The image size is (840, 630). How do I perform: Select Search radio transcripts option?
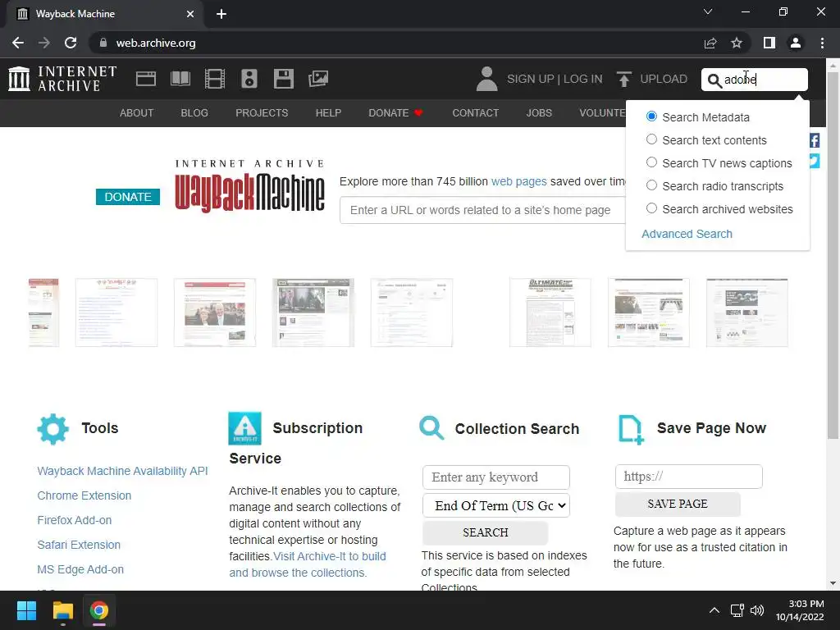click(x=651, y=185)
